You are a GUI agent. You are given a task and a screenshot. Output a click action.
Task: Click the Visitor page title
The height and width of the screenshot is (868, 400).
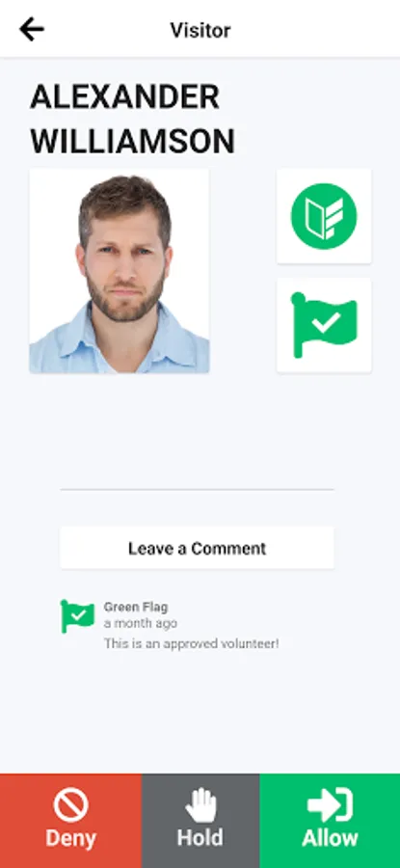(x=200, y=30)
